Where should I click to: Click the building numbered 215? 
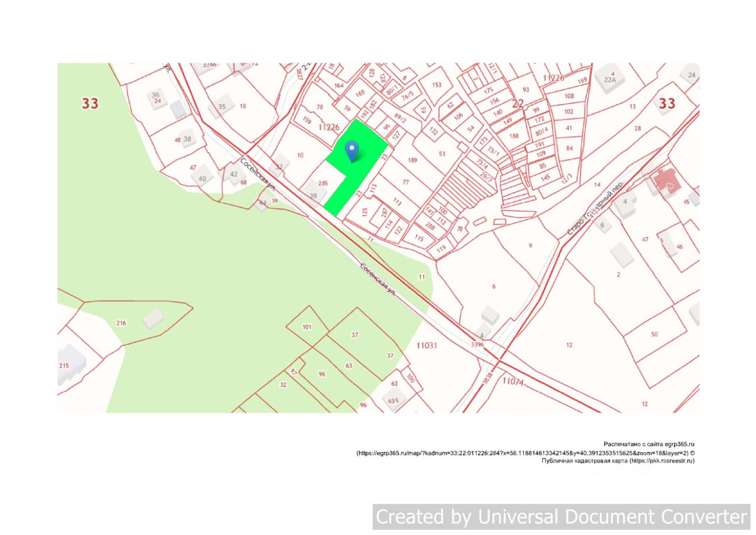point(64,366)
